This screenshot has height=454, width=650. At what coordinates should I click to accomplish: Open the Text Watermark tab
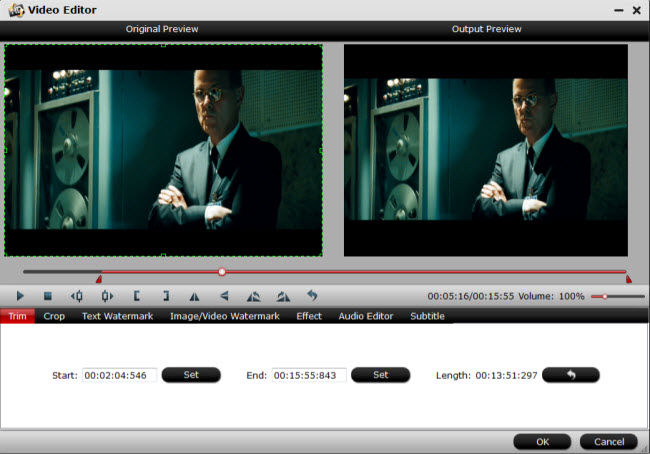[117, 316]
